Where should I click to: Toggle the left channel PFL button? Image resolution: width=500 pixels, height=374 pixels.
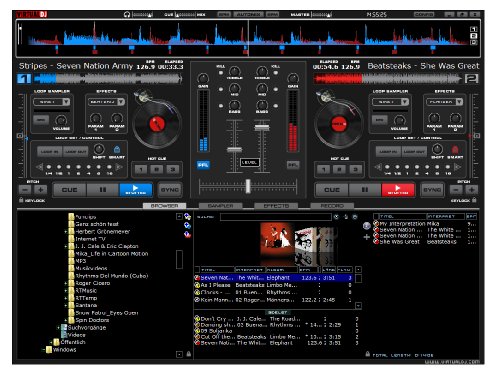[203, 165]
